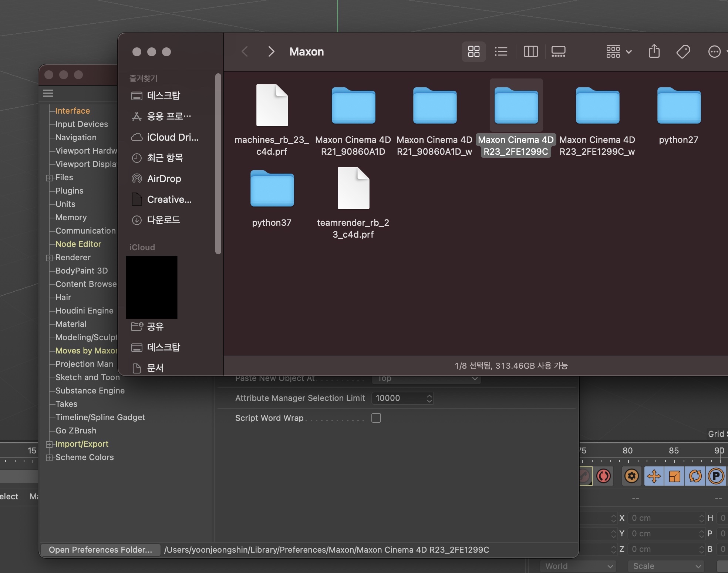This screenshot has width=728, height=573.
Task: Select Moves by Maxon in Preferences tree
Action: (86, 351)
